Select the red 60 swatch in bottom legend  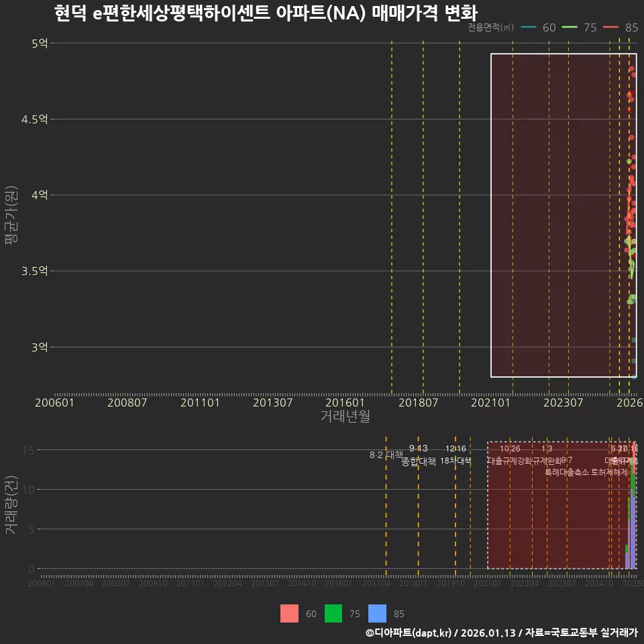coord(290,613)
